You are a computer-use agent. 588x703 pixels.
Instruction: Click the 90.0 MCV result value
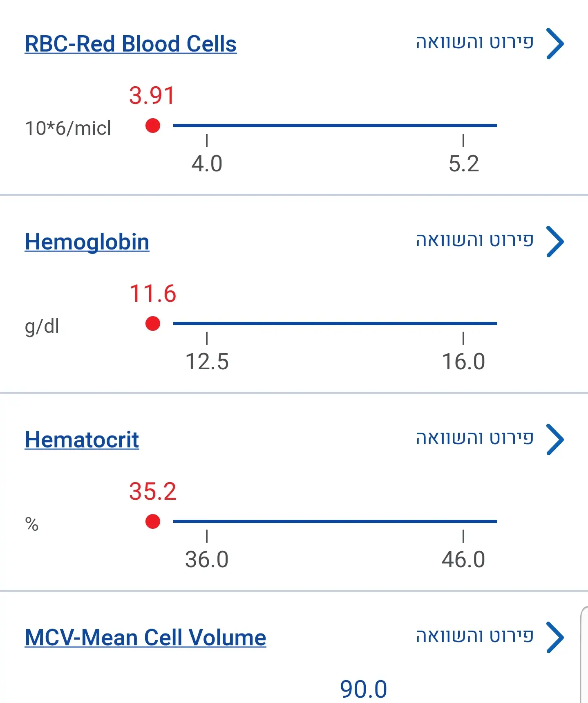tap(363, 689)
